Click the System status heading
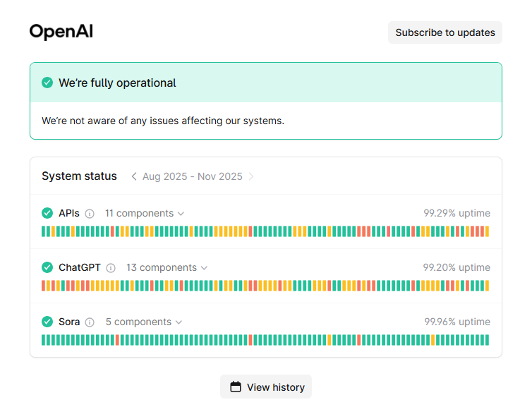 pyautogui.click(x=79, y=176)
